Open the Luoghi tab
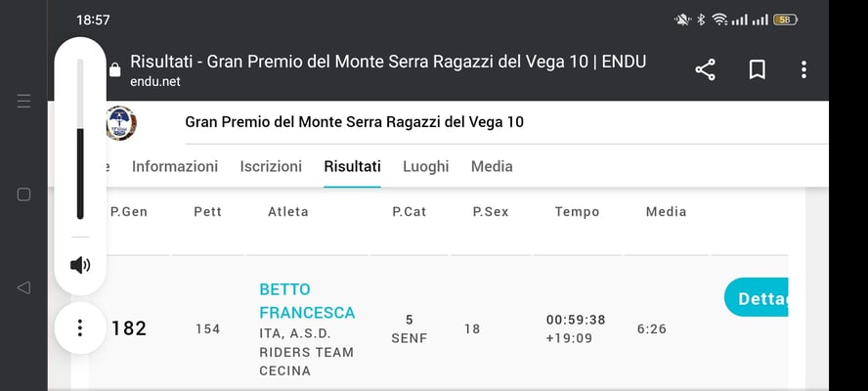 426,166
